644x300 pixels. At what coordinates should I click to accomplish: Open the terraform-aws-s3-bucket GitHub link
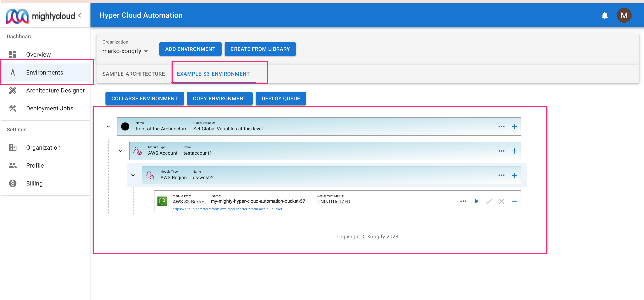point(227,209)
